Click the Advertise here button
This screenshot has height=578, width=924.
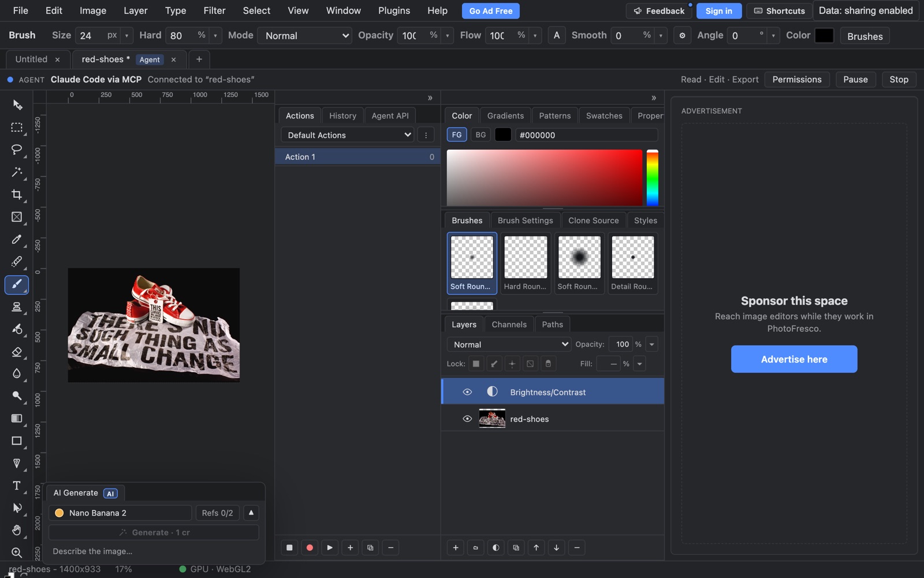pos(794,359)
